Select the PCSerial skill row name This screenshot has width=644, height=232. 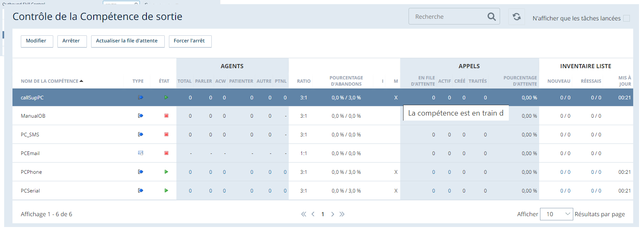coord(30,190)
